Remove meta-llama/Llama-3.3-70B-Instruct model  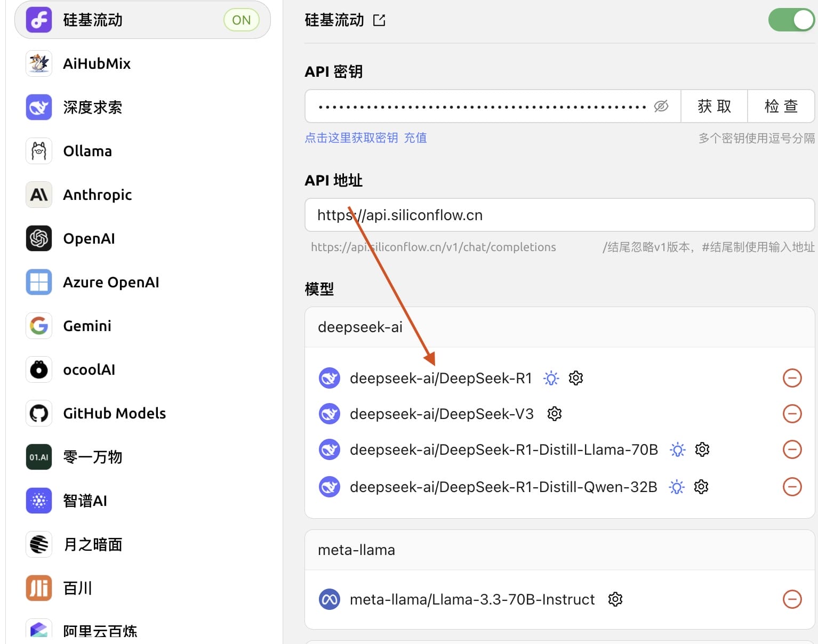(792, 599)
